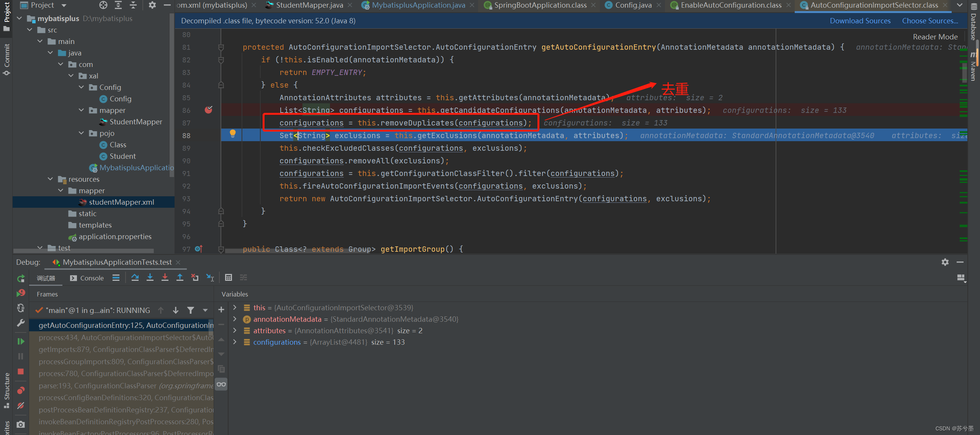Screen dimensions: 980x435
Task: Expand the configurations variable node
Action: click(x=235, y=342)
